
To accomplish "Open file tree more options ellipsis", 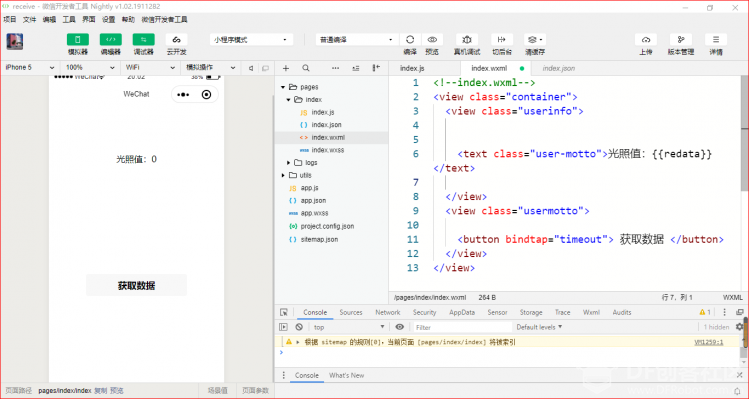I will click(335, 68).
